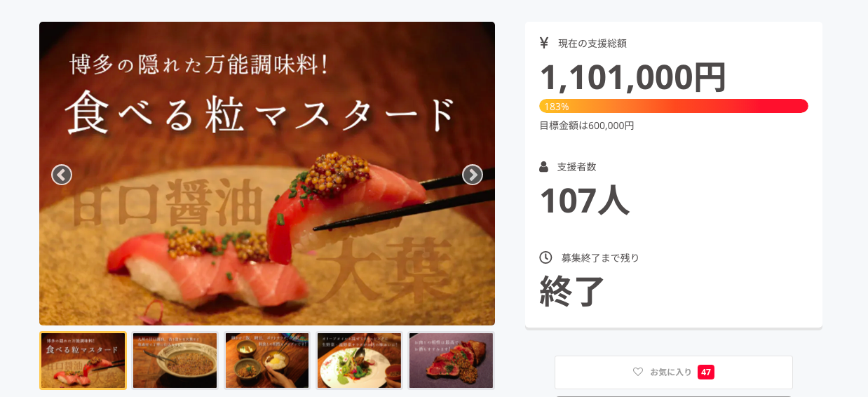
Task: Advance to the next carousel image
Action: click(x=473, y=175)
